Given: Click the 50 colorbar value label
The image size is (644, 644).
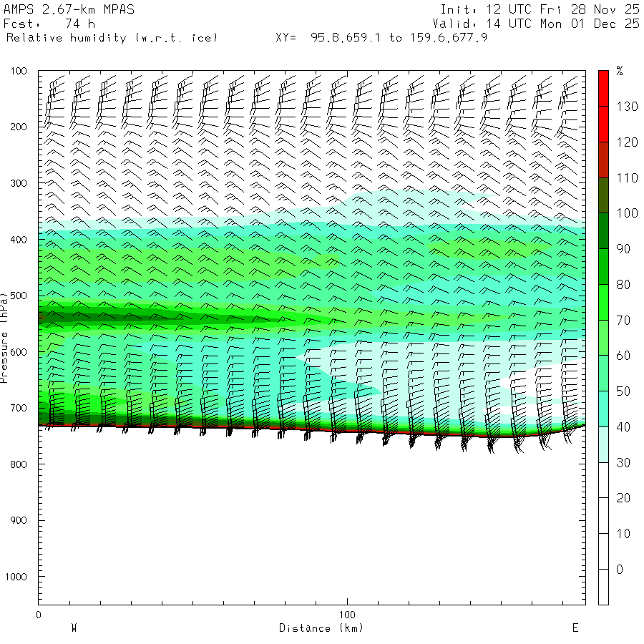Looking at the screenshot, I should [623, 391].
